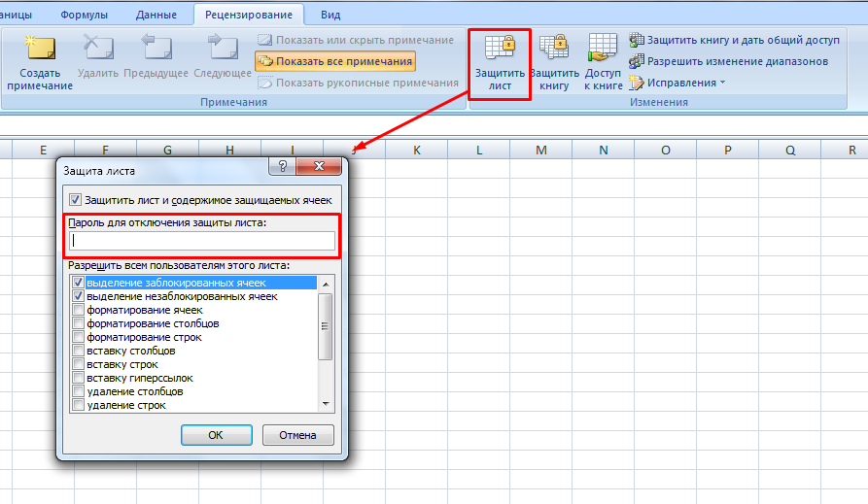Screen dimensions: 868x504
Task: Check форматирование ячеек
Action: (78, 310)
